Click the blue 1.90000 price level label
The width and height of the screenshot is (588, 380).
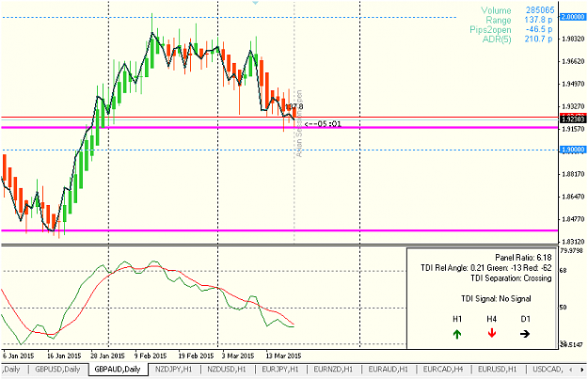(x=573, y=150)
